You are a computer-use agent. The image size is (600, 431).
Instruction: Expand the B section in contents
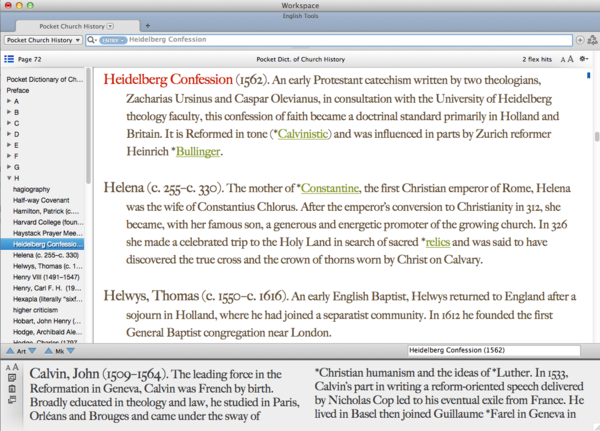(x=9, y=112)
